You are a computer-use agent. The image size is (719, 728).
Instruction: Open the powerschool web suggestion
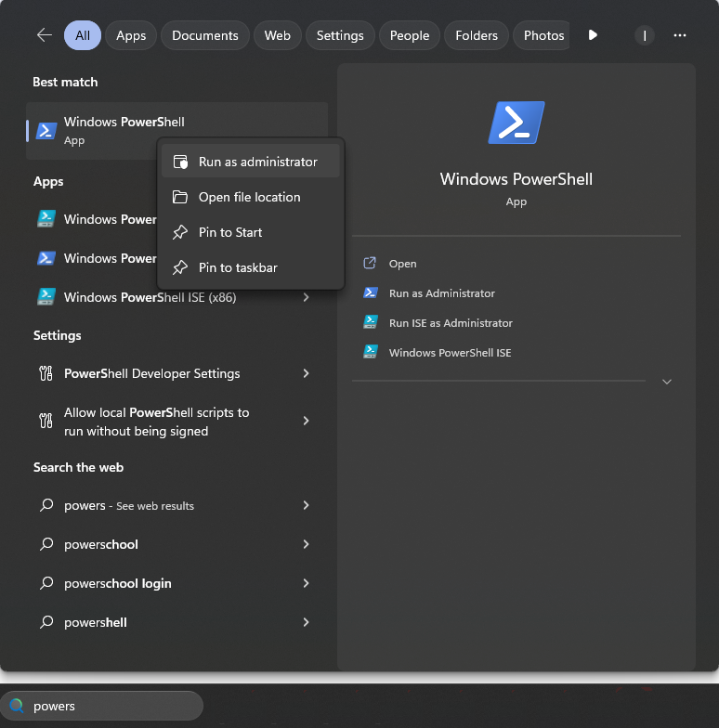click(x=176, y=544)
